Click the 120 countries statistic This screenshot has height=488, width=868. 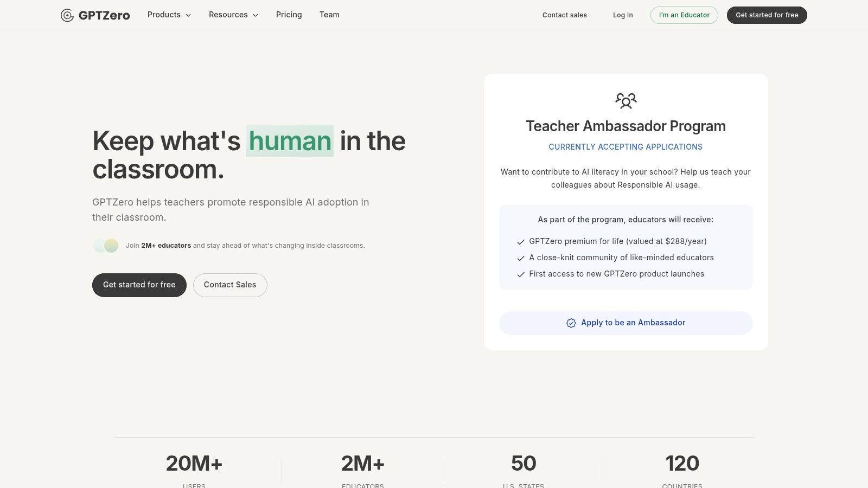click(x=682, y=464)
